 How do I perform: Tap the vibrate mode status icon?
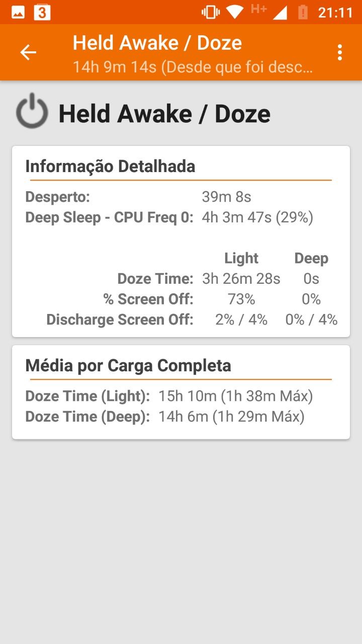point(210,12)
